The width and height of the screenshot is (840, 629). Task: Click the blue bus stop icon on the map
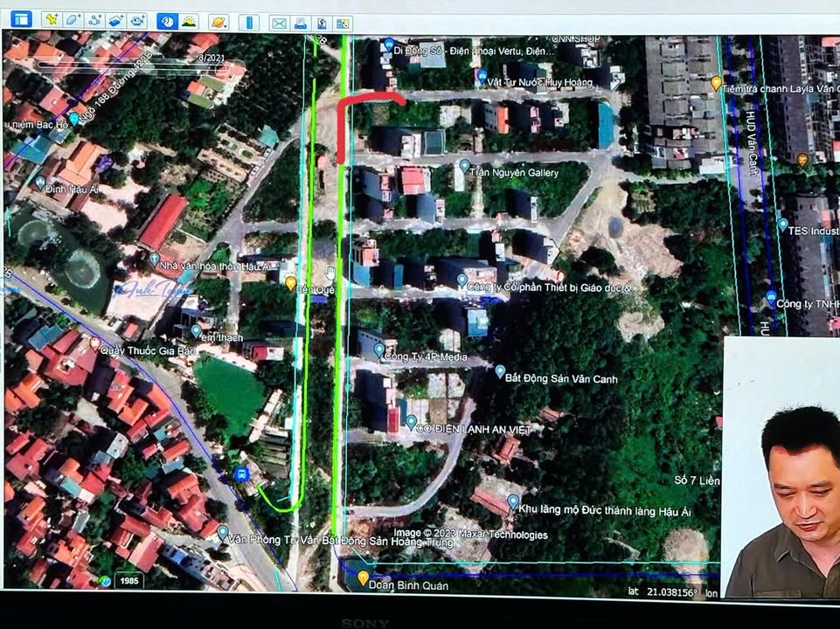[x=242, y=475]
